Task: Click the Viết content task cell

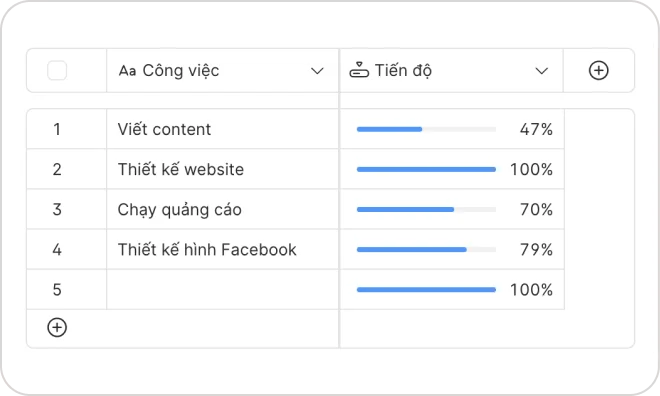Action: click(223, 129)
